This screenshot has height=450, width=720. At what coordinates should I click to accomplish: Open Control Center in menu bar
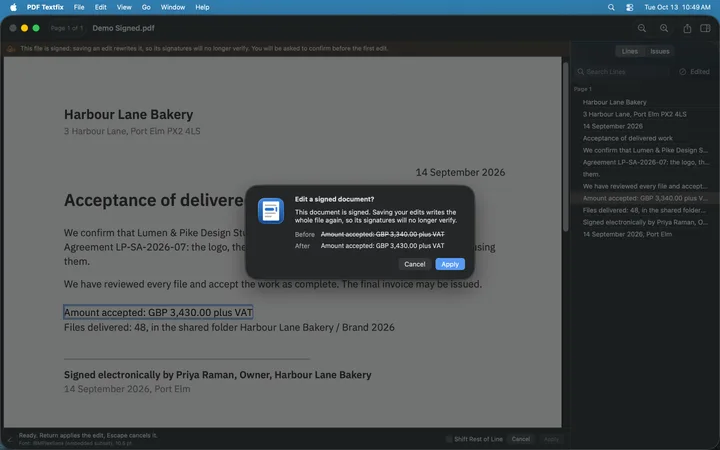coord(630,7)
